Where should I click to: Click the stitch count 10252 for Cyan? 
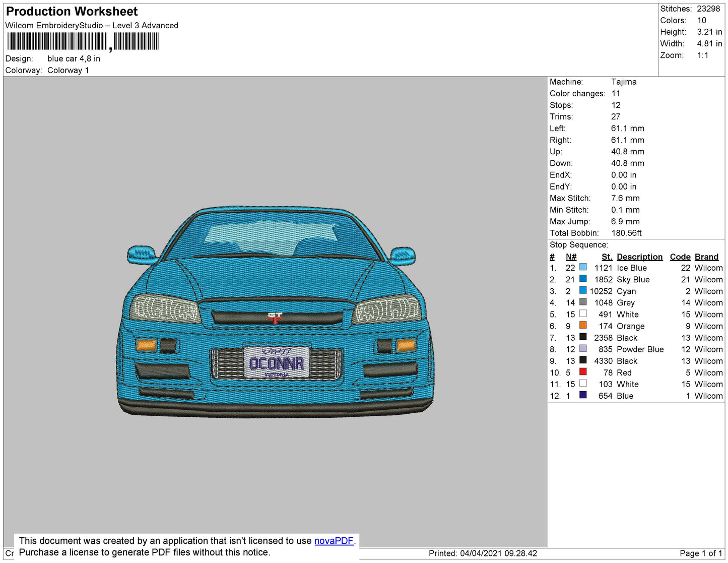[x=601, y=291]
